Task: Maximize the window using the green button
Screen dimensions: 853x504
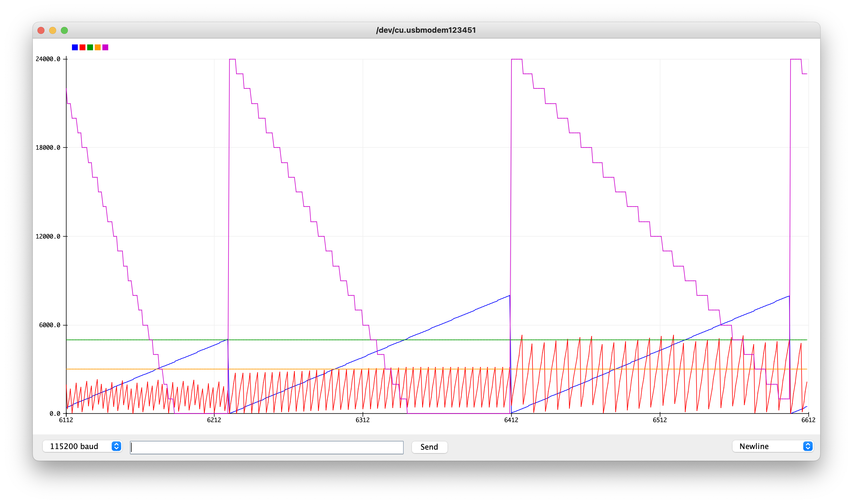Action: tap(64, 31)
